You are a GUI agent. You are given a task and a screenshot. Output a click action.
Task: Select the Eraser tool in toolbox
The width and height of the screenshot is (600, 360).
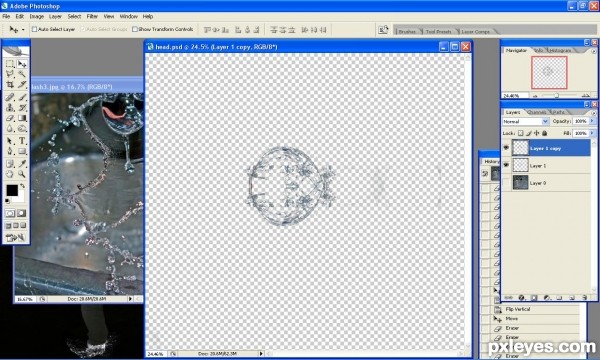coord(10,119)
